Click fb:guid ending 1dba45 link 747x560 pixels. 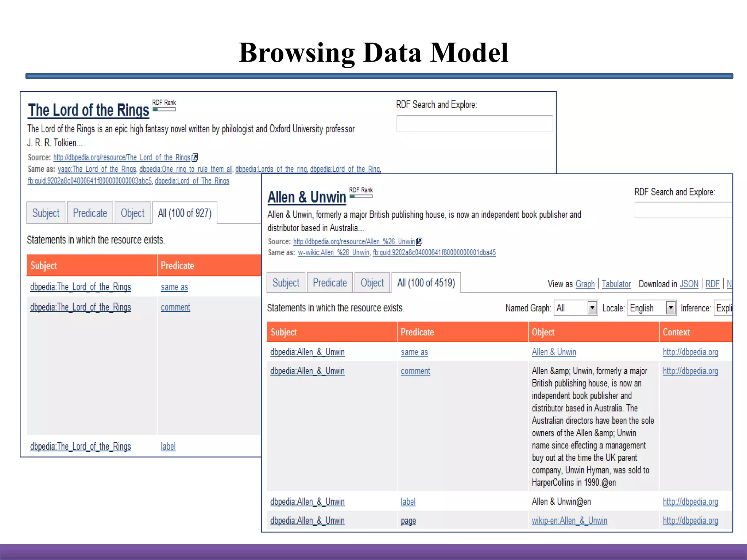coord(434,252)
